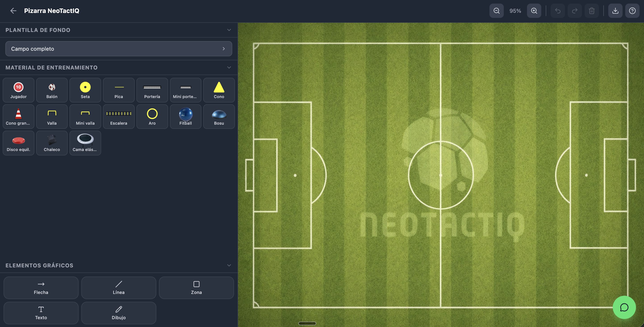Activate the Zona rectangle tool
The width and height of the screenshot is (644, 327).
click(196, 288)
